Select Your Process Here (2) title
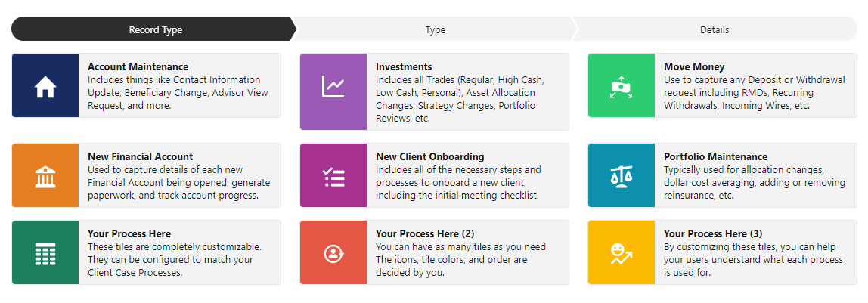868x303 pixels. point(425,233)
